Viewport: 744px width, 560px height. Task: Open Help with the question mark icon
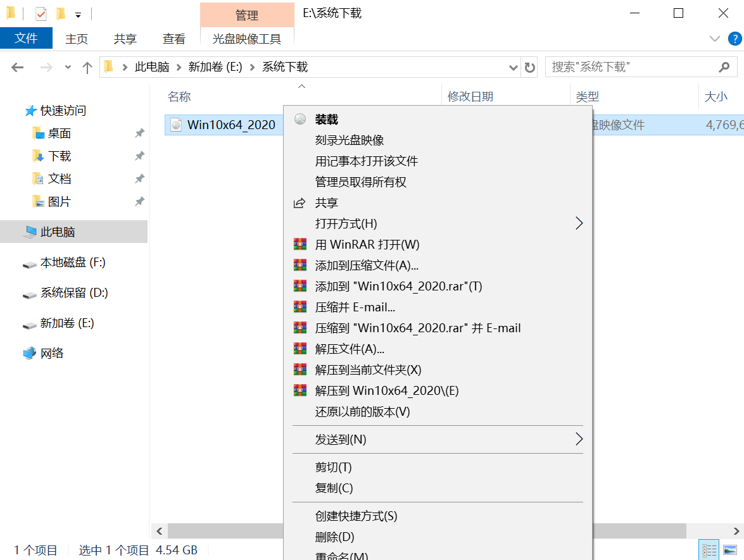tap(735, 39)
